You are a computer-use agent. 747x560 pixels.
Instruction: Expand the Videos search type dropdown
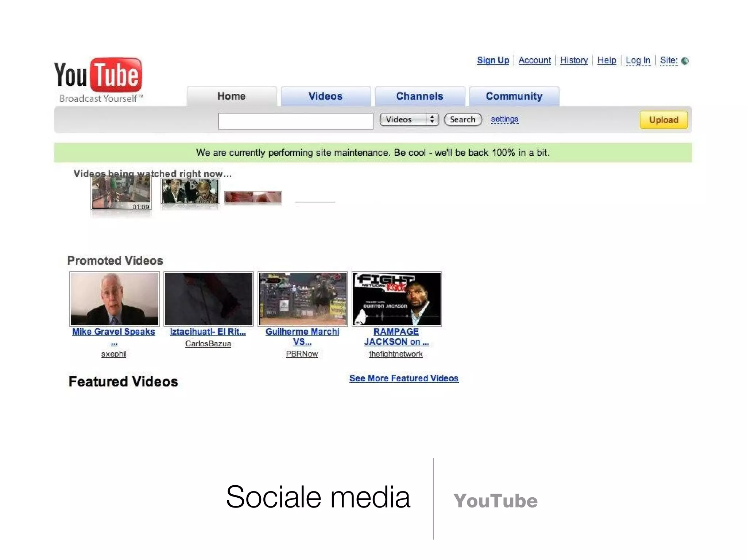coord(409,120)
